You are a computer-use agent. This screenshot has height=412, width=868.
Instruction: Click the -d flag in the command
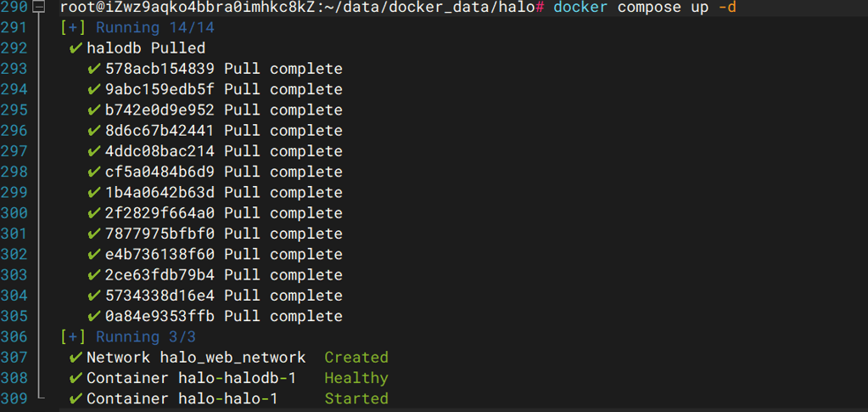(726, 8)
